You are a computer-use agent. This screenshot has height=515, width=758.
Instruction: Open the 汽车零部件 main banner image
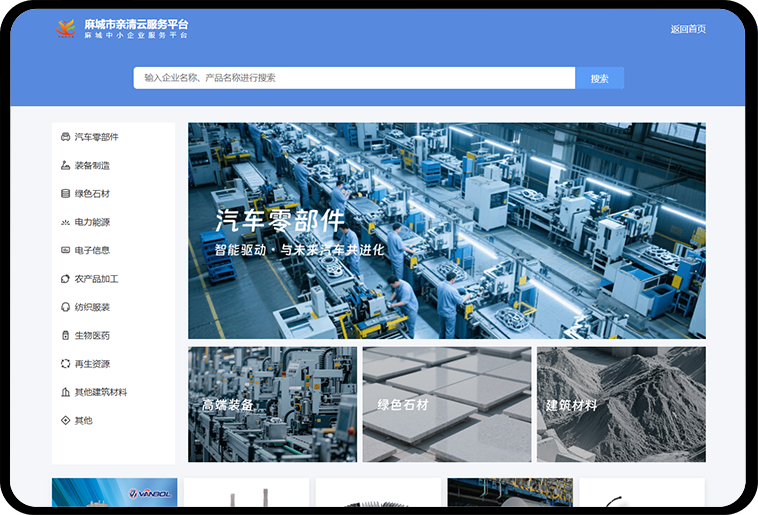[x=446, y=231]
